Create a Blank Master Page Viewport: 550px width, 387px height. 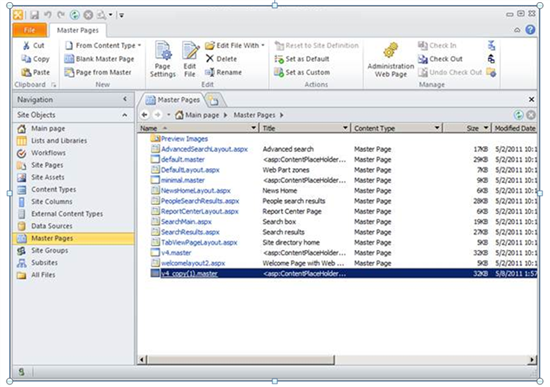(x=100, y=59)
